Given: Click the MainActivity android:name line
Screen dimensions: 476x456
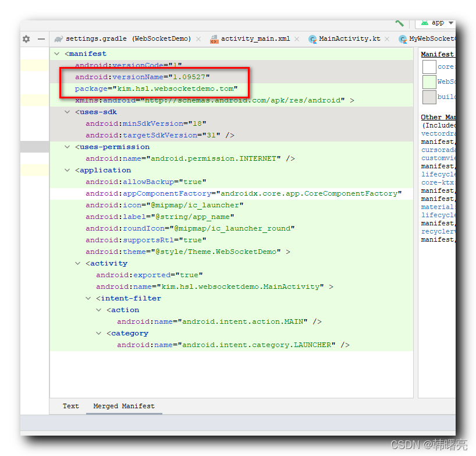Looking at the screenshot, I should coord(214,287).
